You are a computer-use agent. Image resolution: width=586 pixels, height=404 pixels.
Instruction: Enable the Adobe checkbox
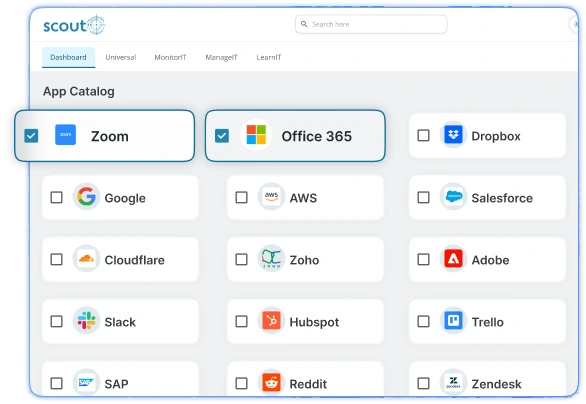(x=423, y=259)
